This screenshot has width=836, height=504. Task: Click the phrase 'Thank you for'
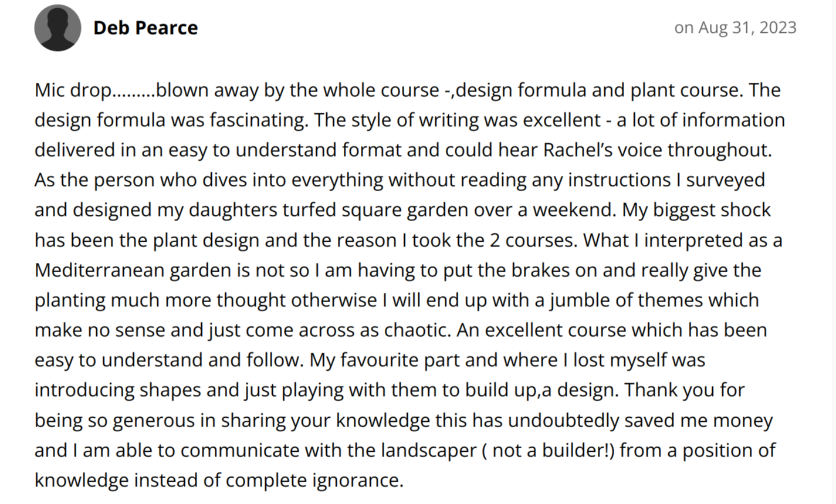click(685, 390)
